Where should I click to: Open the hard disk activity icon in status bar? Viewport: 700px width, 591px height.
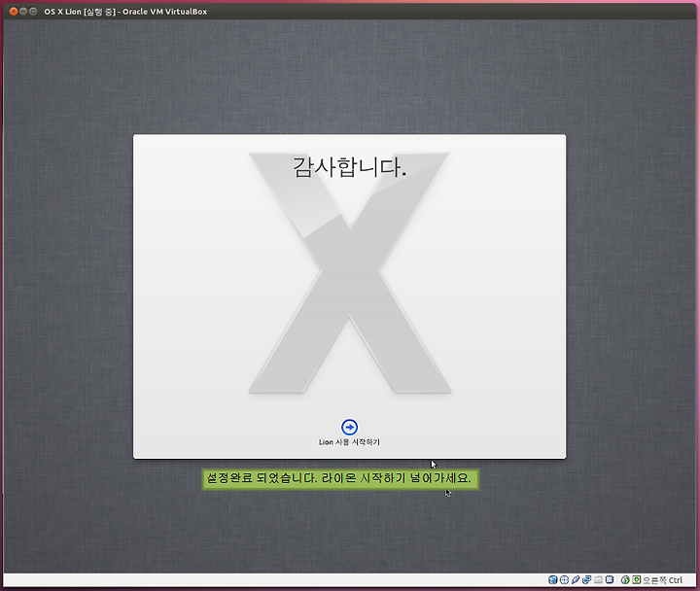point(552,580)
